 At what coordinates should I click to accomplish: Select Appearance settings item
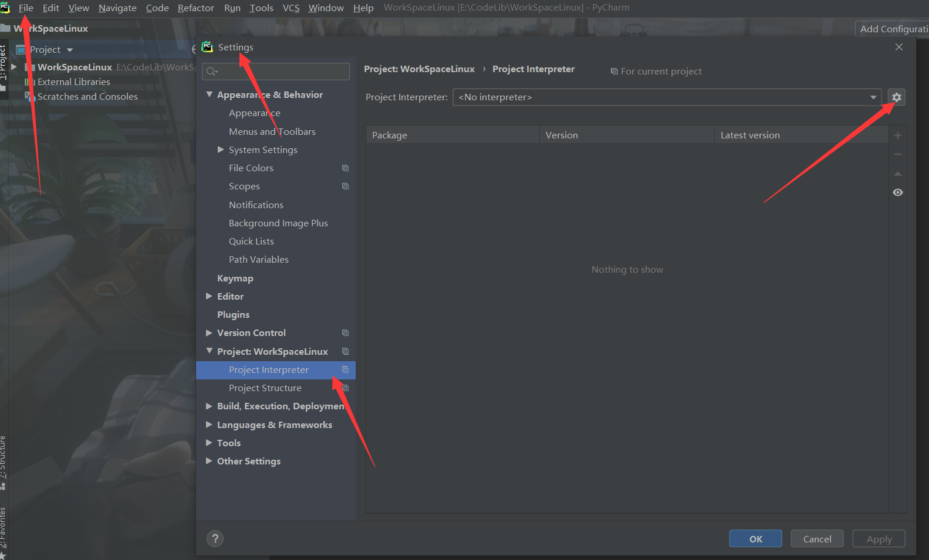pos(255,113)
